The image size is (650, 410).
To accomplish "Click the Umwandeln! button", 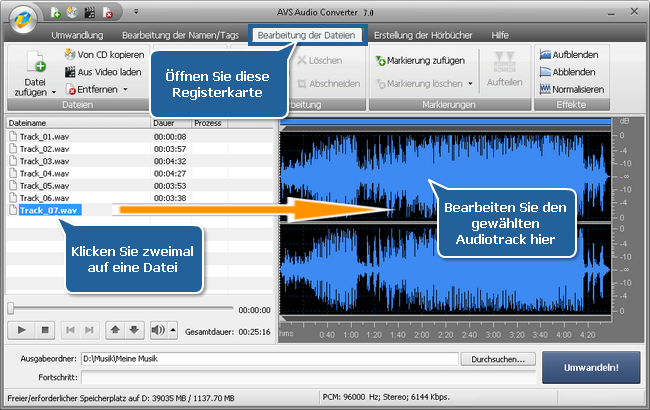I will point(591,367).
